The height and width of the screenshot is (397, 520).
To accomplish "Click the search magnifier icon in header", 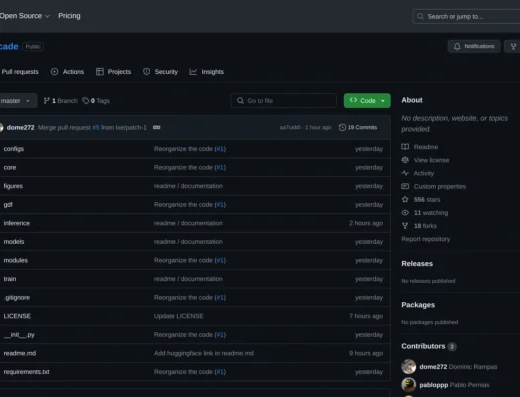I will coord(420,16).
